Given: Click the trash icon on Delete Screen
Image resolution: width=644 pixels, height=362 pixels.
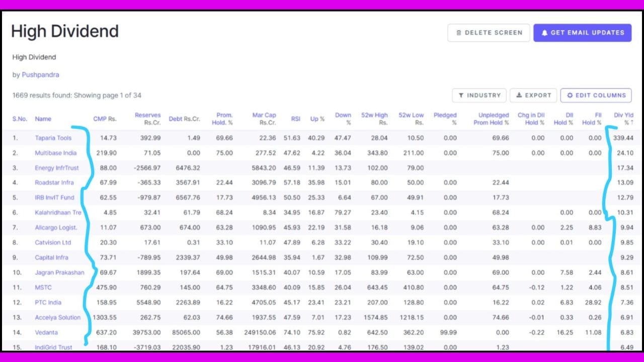Looking at the screenshot, I should 459,32.
